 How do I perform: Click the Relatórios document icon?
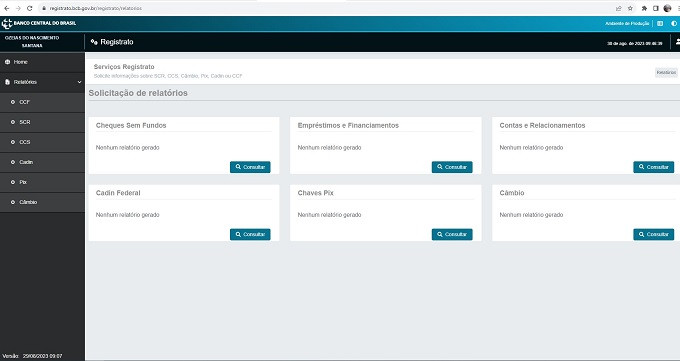(x=7, y=82)
